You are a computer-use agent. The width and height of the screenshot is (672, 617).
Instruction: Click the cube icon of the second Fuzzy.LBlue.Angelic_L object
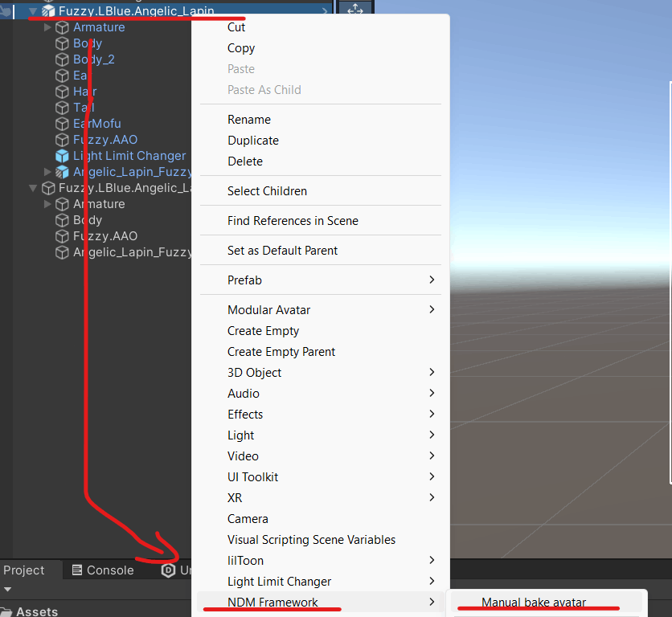coord(48,188)
